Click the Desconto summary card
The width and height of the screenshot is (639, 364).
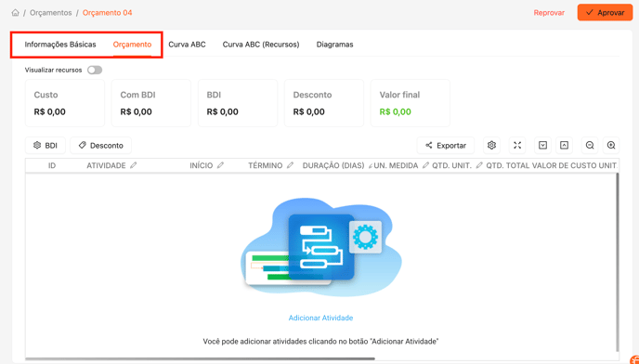click(324, 103)
